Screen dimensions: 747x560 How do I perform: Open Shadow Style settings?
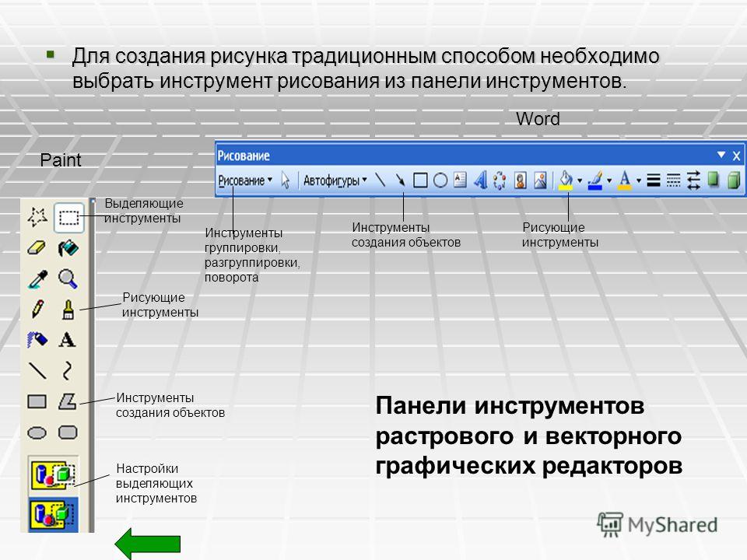pos(714,180)
